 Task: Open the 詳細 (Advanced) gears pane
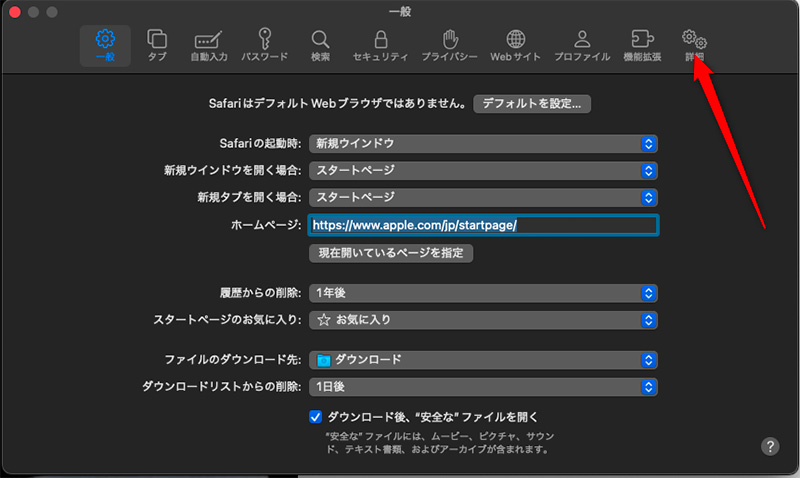[x=694, y=45]
